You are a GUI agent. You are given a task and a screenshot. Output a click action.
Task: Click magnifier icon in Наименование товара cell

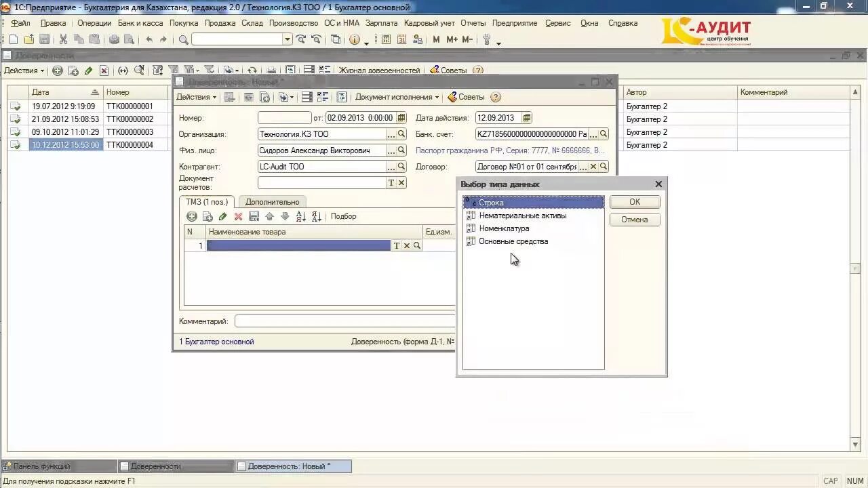(417, 245)
